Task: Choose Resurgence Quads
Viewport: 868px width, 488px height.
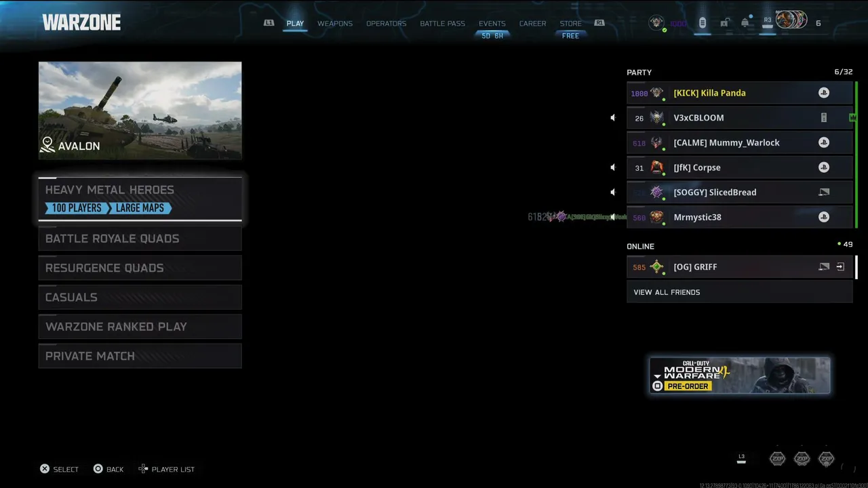Action: (x=140, y=268)
